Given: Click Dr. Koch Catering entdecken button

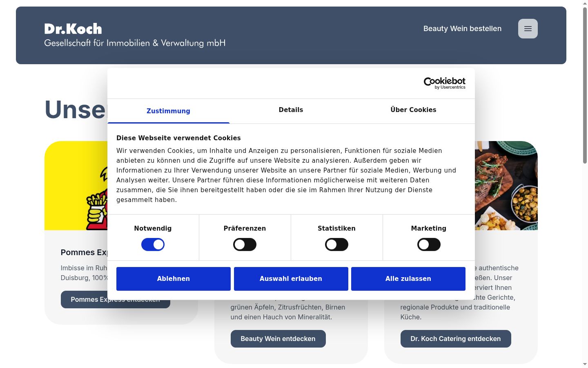Looking at the screenshot, I should [456, 339].
